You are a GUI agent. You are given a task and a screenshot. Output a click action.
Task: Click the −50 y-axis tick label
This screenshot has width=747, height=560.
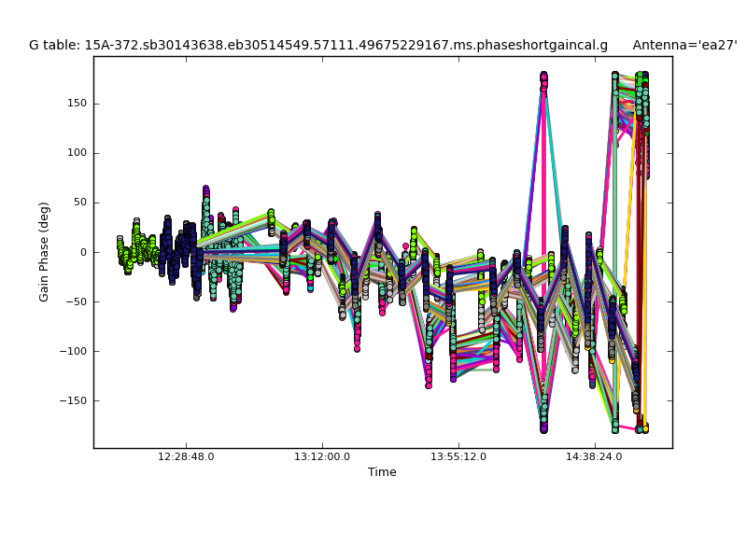75,301
